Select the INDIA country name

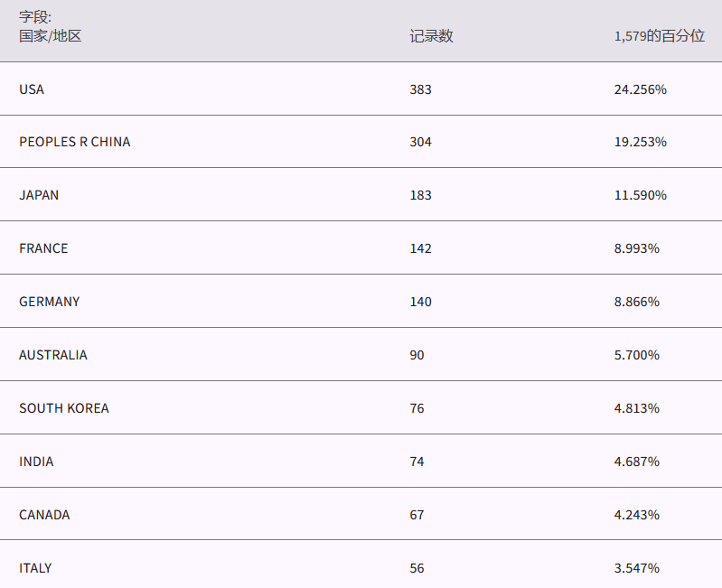coord(36,462)
